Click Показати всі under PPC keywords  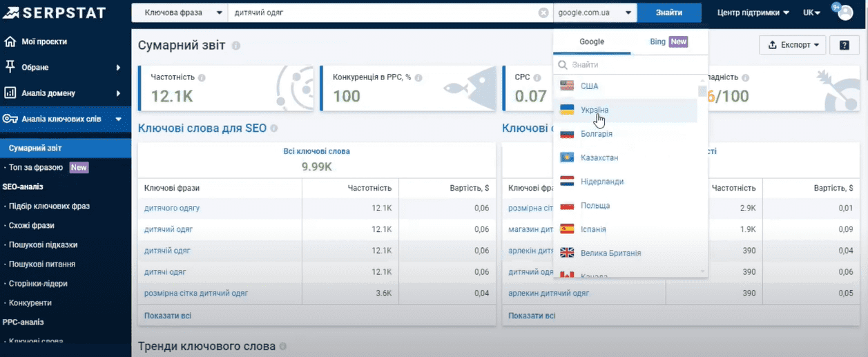(x=532, y=316)
